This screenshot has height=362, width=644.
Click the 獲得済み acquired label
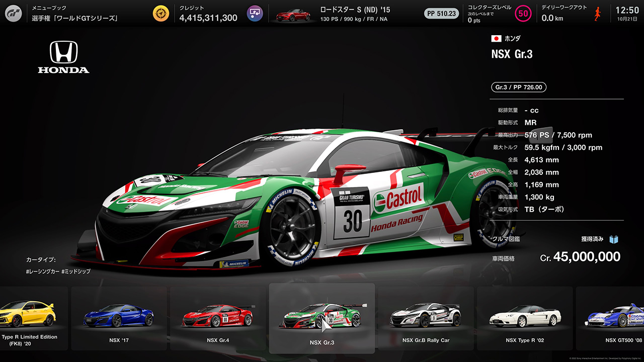(592, 239)
